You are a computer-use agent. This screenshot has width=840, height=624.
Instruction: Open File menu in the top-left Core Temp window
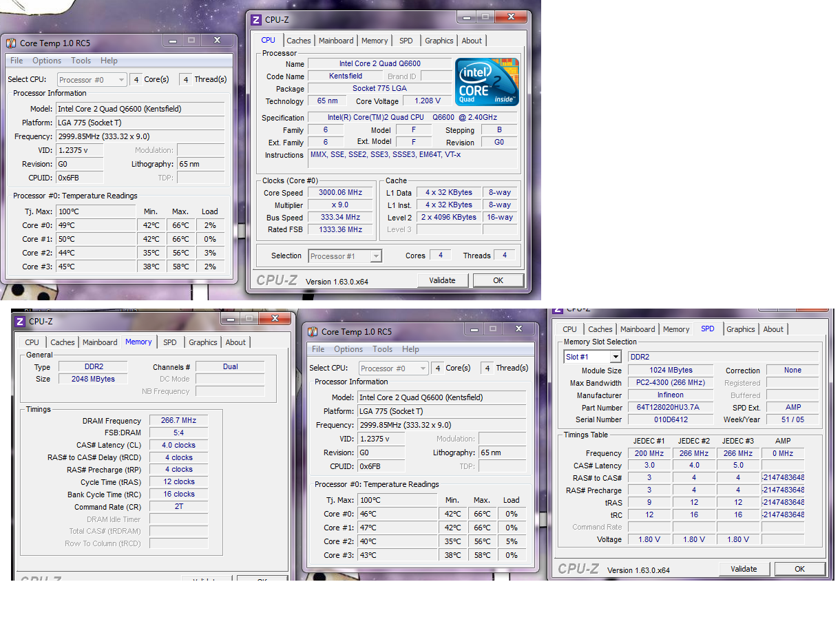tap(17, 61)
